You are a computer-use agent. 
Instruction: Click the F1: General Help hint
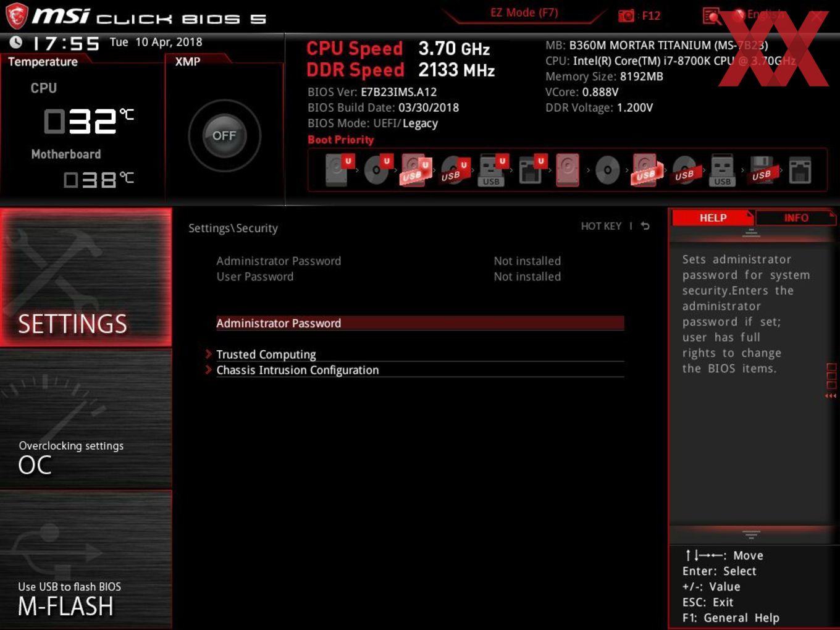(x=731, y=618)
